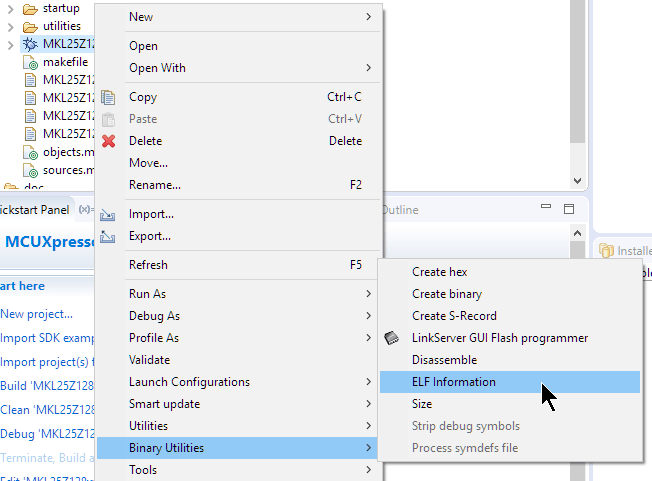Viewport: 652px width, 481px height.
Task: Open the Tools submenu
Action: (x=238, y=470)
